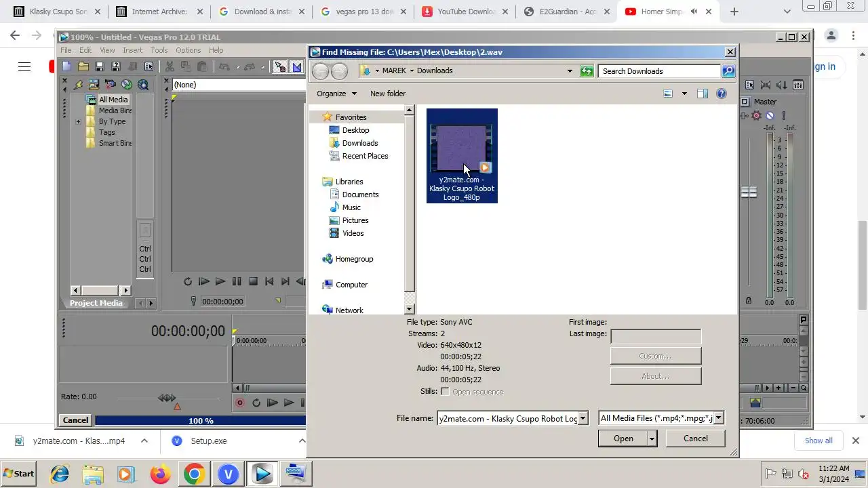Toggle loop playback in the trimmer transport
The image size is (868, 488).
pos(188,281)
